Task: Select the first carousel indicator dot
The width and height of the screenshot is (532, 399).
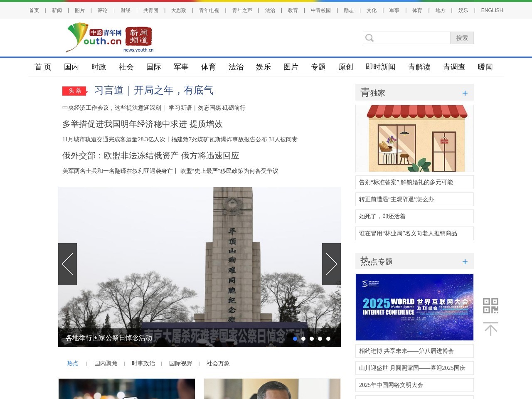Action: [x=295, y=339]
